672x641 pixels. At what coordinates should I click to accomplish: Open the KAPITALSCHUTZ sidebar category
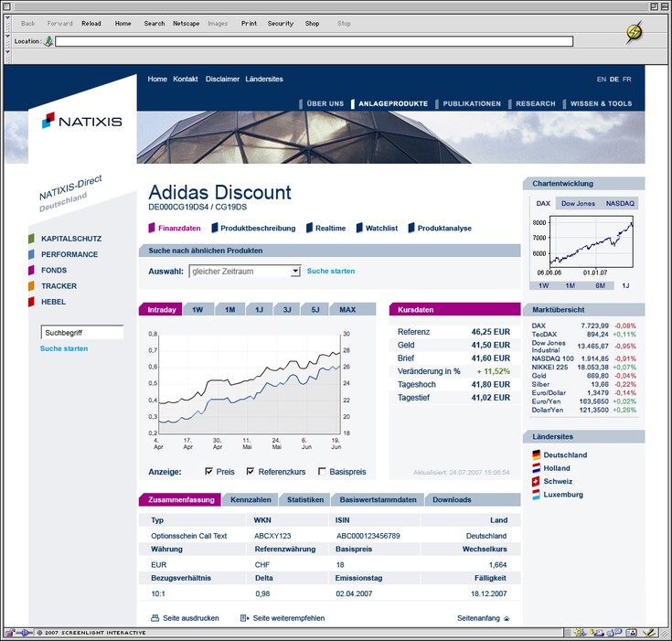pos(71,239)
